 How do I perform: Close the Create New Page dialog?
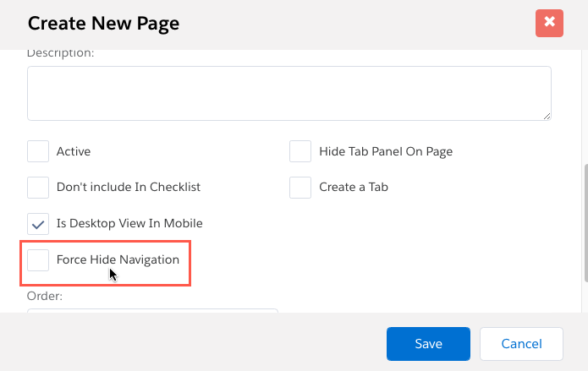(549, 22)
